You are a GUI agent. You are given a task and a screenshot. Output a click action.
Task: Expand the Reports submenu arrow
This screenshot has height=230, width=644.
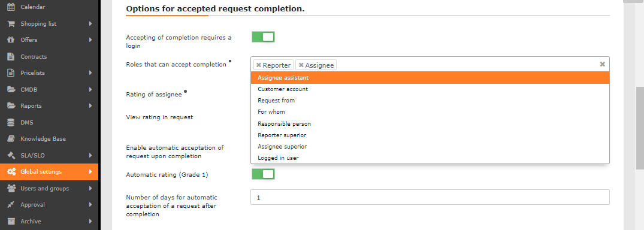click(90, 105)
